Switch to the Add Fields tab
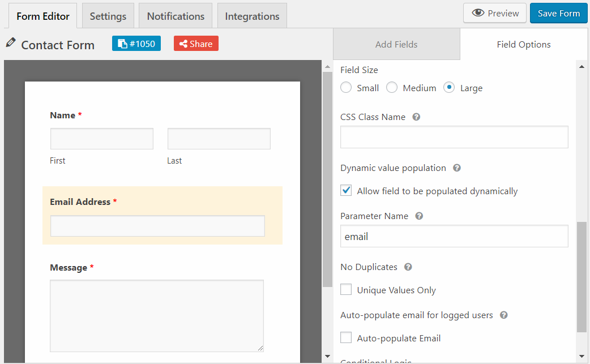The height and width of the screenshot is (364, 590). pos(396,44)
